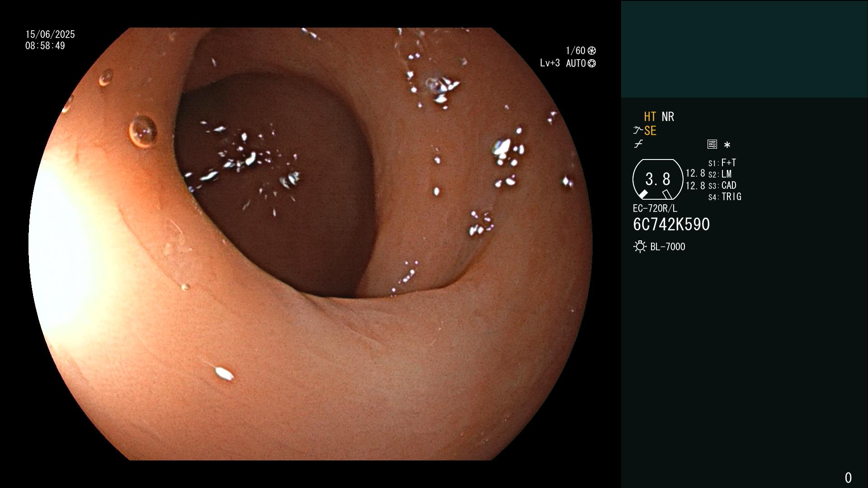The width and height of the screenshot is (868, 488).
Task: Click the scope tip diameter 3.8 diagram
Action: pos(658,179)
